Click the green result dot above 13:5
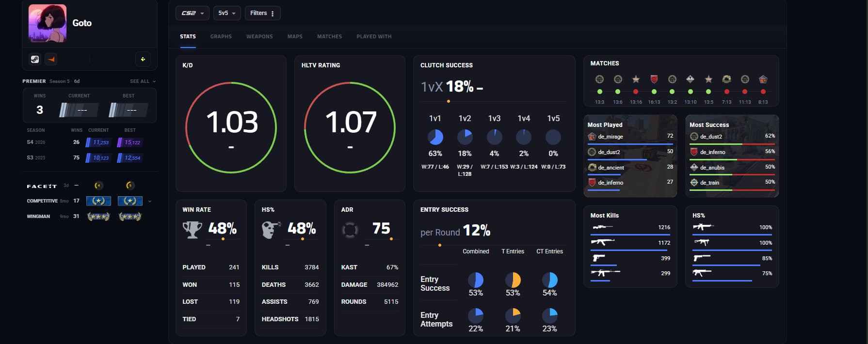 coord(708,92)
